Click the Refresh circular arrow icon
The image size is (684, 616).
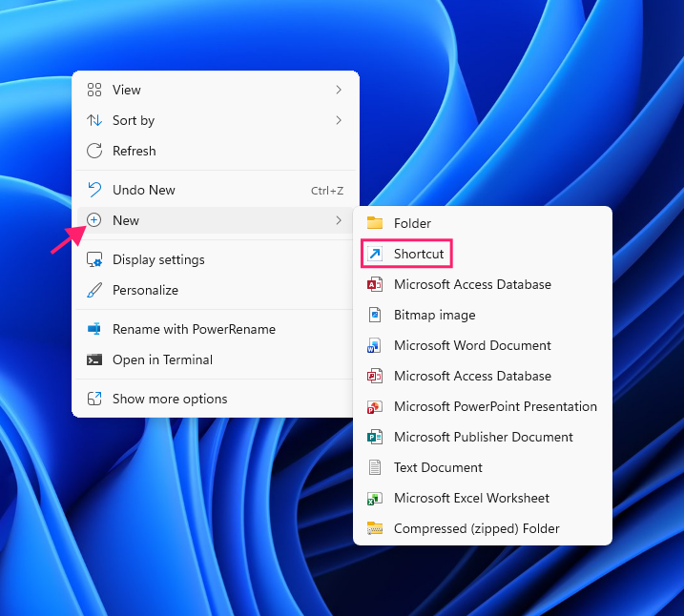pyautogui.click(x=94, y=151)
